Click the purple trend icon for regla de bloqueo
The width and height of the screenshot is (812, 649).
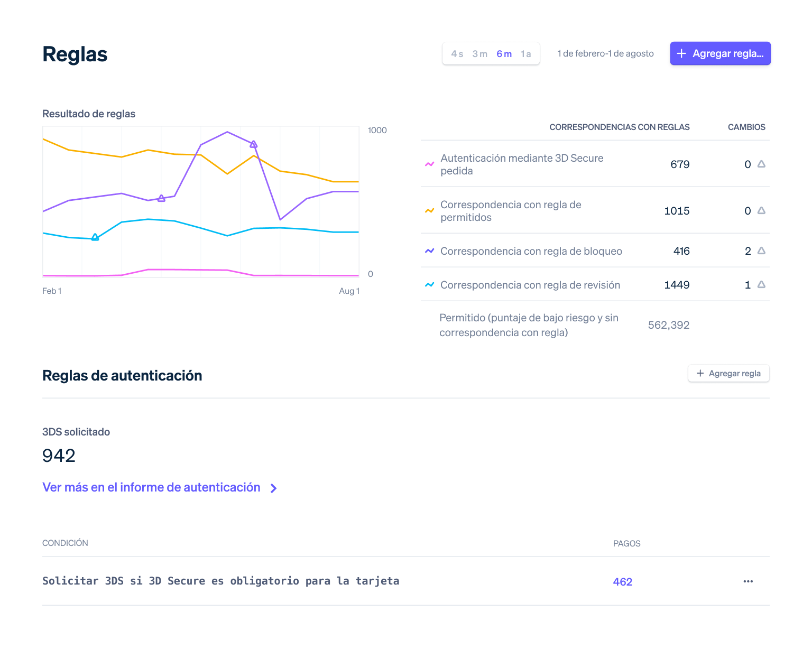(430, 251)
